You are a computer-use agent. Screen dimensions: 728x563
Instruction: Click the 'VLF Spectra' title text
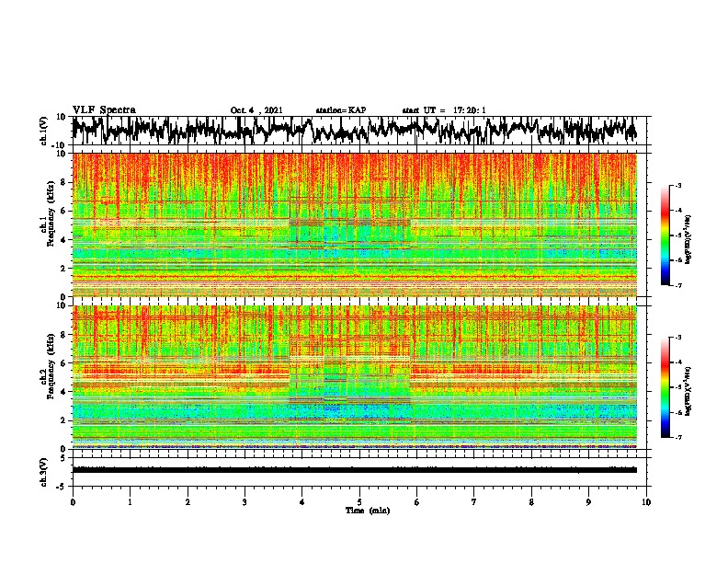click(x=104, y=110)
